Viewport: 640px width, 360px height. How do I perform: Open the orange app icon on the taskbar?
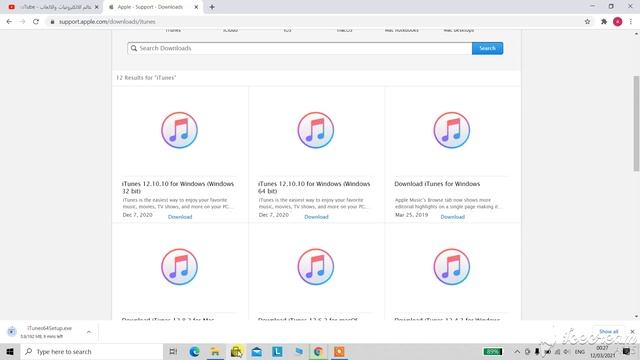click(x=339, y=351)
